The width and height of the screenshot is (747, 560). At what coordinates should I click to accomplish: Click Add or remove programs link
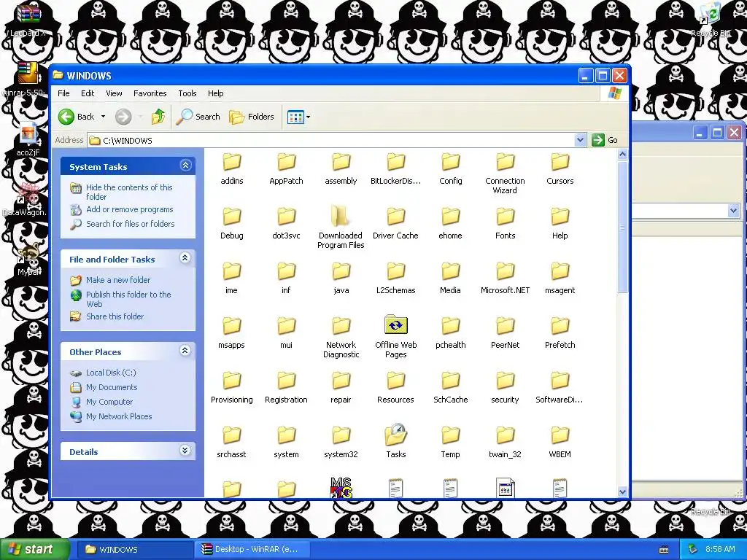point(130,209)
